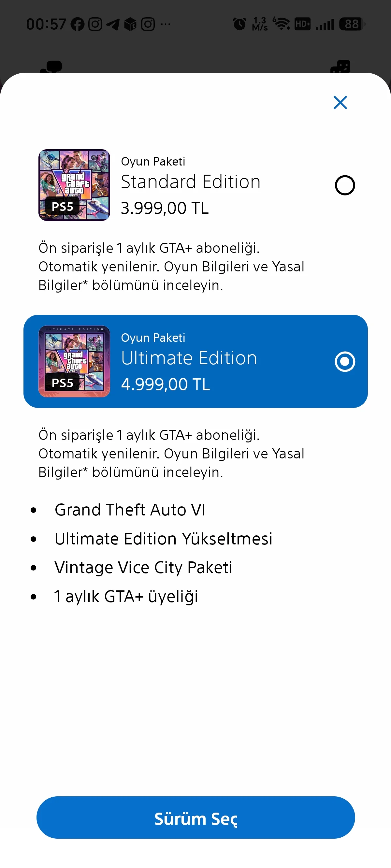Tap the first Instagram status icon

(95, 24)
